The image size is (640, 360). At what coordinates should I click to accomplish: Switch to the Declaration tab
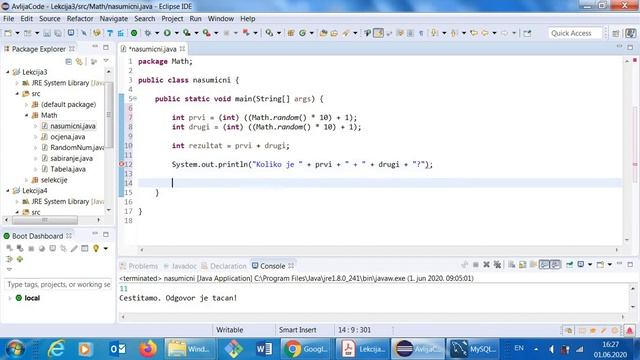click(x=224, y=266)
